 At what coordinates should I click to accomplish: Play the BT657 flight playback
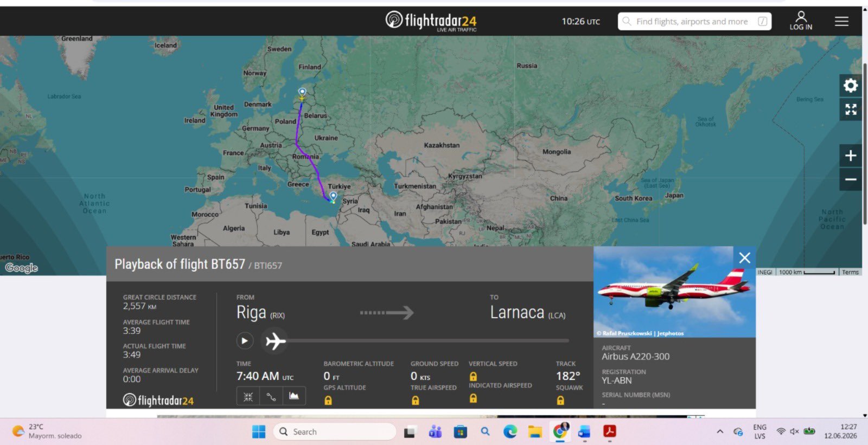[245, 341]
